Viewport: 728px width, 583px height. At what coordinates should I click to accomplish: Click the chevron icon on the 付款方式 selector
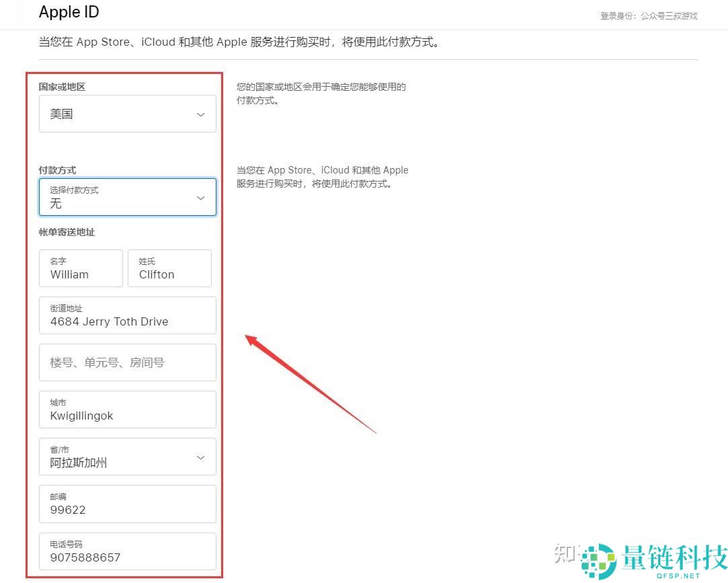[x=200, y=197]
